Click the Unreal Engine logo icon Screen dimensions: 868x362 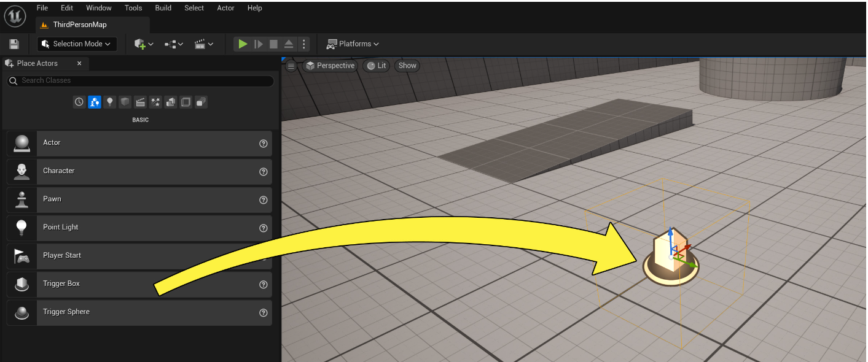tap(15, 16)
